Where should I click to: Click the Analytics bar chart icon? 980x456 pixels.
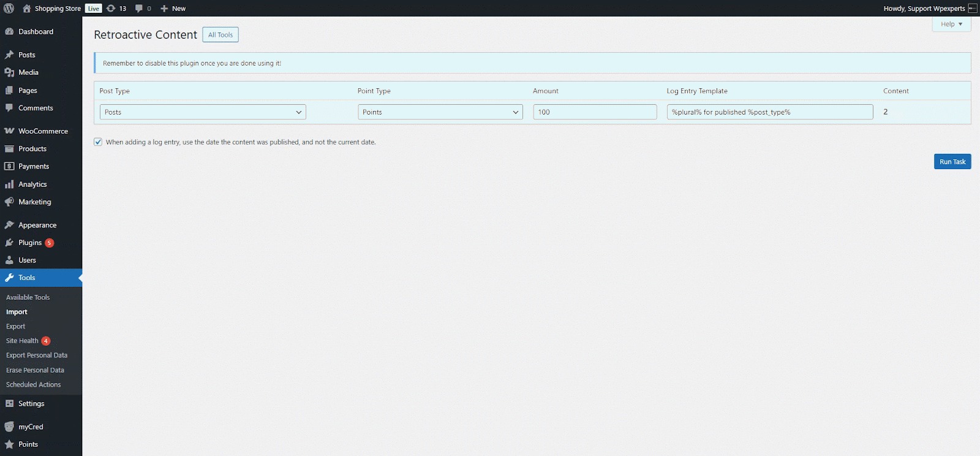[9, 184]
